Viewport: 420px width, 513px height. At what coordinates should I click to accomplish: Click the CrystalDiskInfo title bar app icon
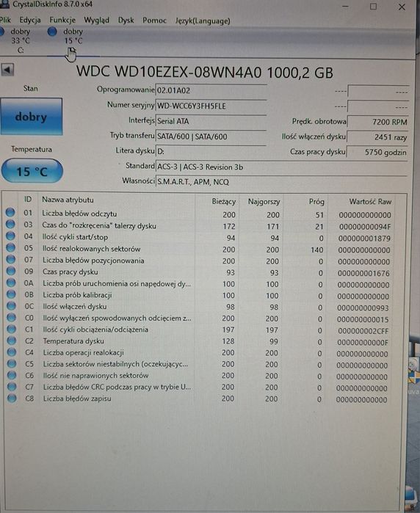click(x=4, y=4)
